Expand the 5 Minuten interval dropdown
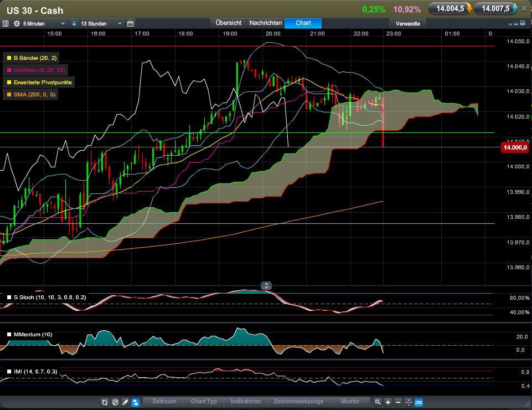532x410 pixels. [63, 23]
